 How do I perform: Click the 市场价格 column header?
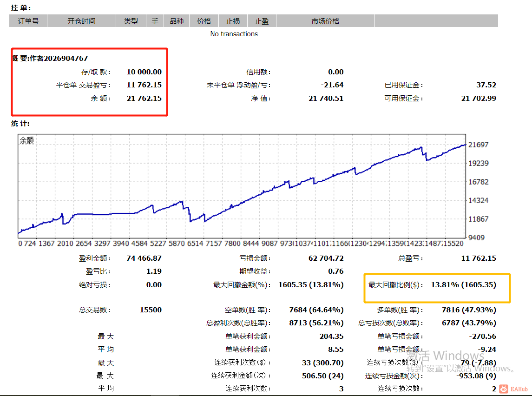tap(325, 21)
